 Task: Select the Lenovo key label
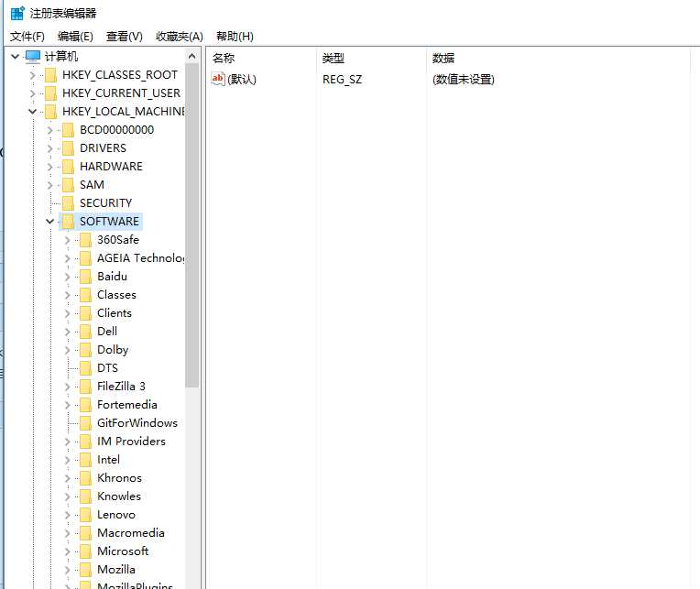(116, 515)
